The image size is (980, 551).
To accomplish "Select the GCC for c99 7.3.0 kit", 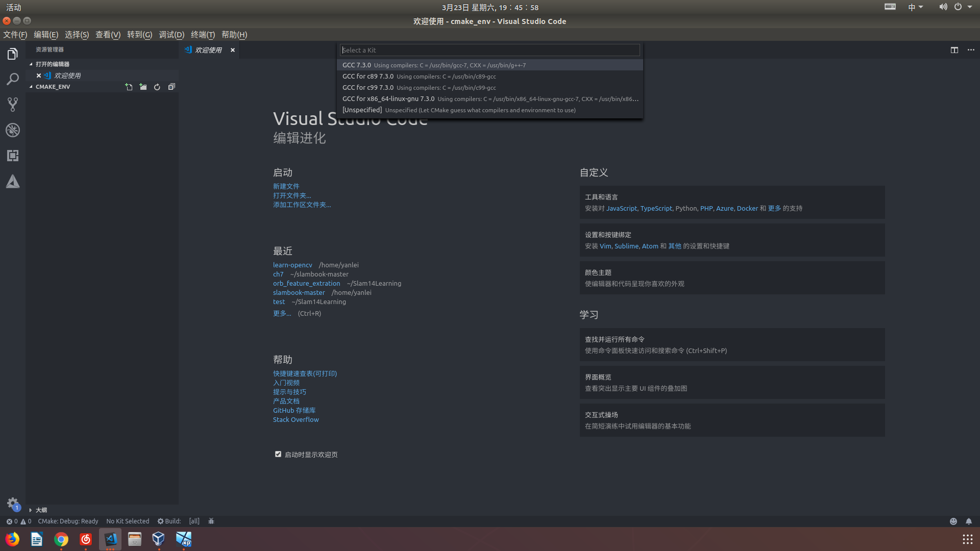I will point(489,87).
